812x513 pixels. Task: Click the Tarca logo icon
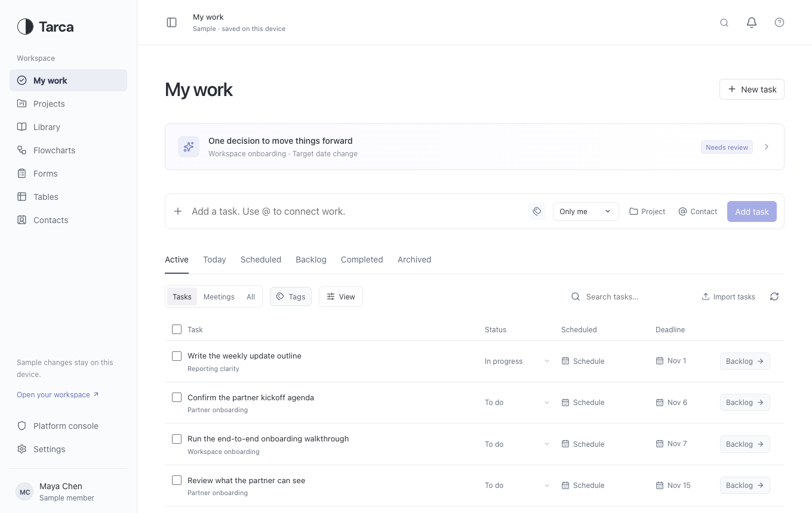click(x=25, y=27)
